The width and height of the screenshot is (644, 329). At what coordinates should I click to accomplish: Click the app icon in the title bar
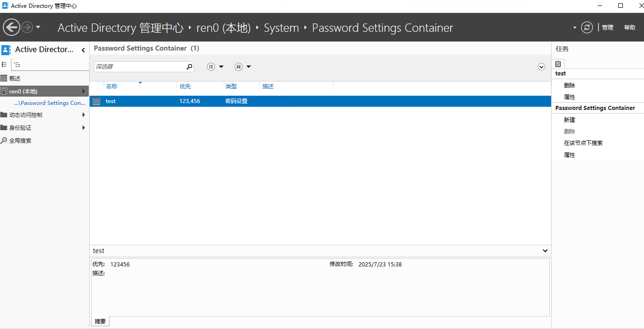(5, 6)
